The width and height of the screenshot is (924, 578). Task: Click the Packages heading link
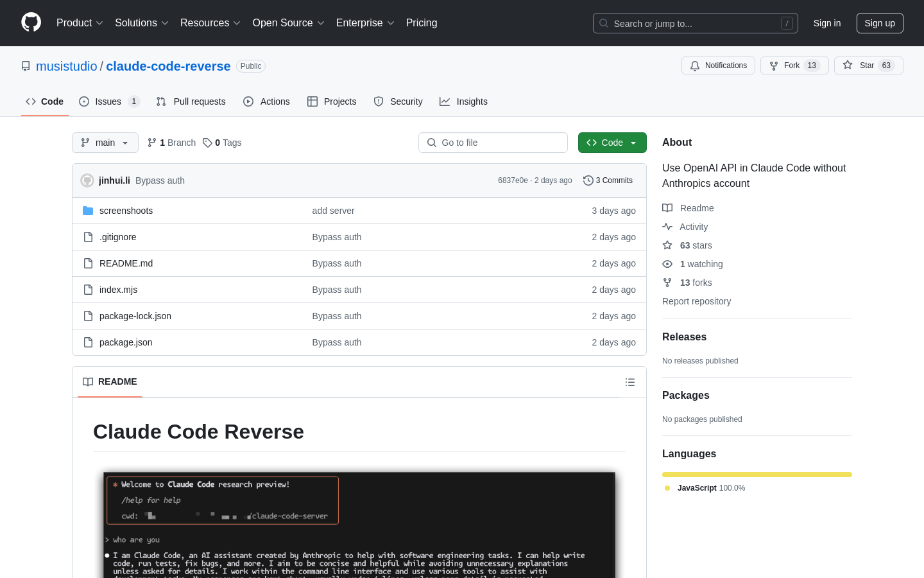click(x=686, y=396)
